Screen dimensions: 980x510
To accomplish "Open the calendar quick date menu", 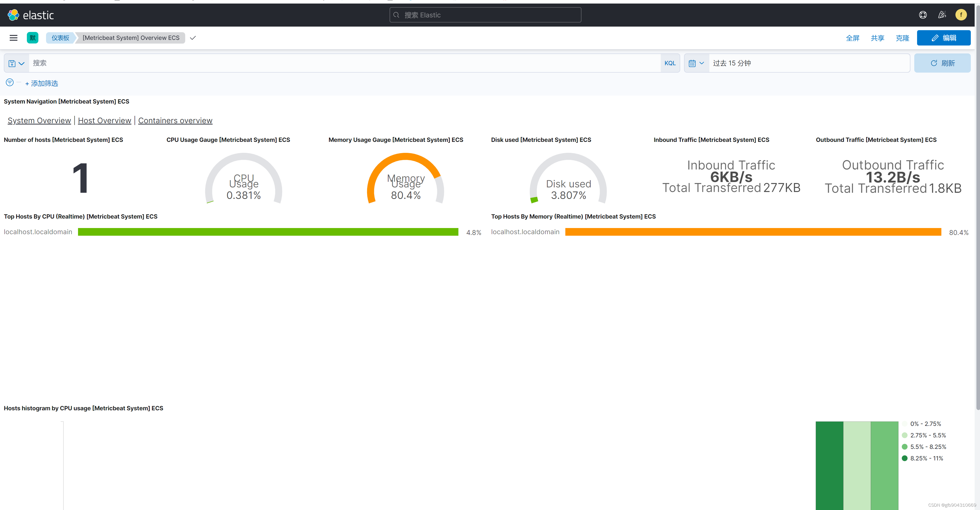I will pyautogui.click(x=696, y=63).
